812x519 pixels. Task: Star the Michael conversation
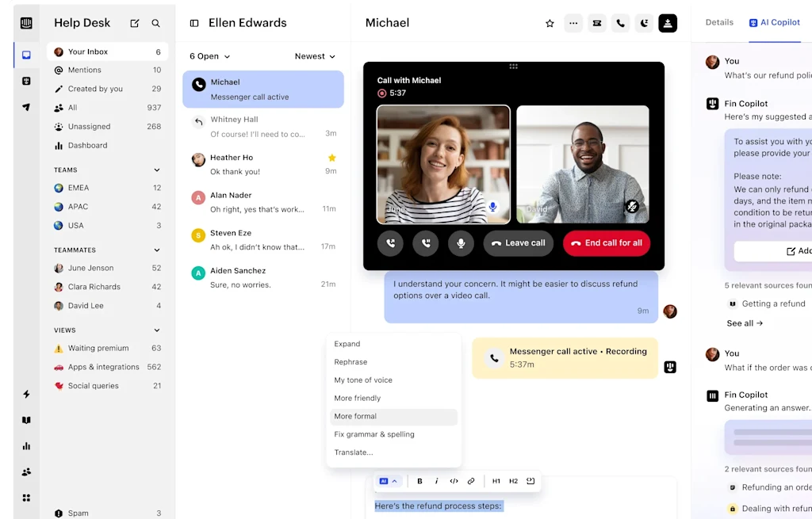pos(550,23)
